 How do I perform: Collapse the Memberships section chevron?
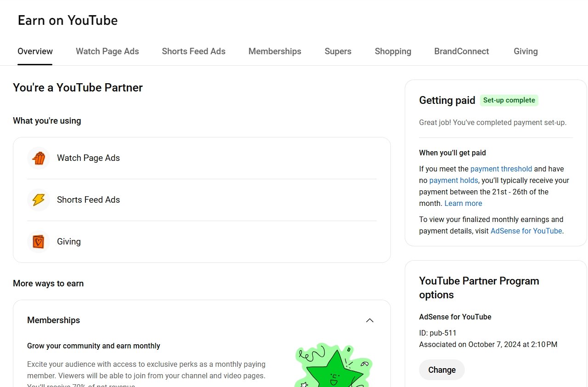pyautogui.click(x=369, y=320)
